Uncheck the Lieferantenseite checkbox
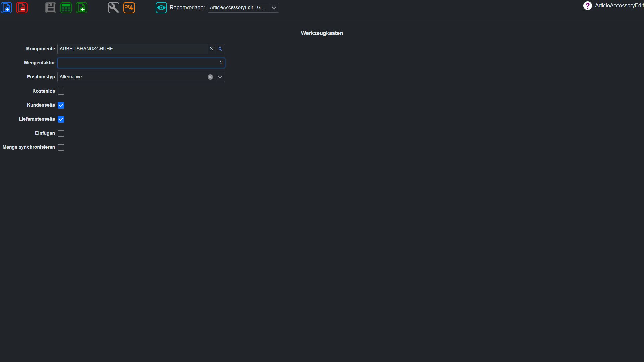This screenshot has height=362, width=644. pos(61,119)
